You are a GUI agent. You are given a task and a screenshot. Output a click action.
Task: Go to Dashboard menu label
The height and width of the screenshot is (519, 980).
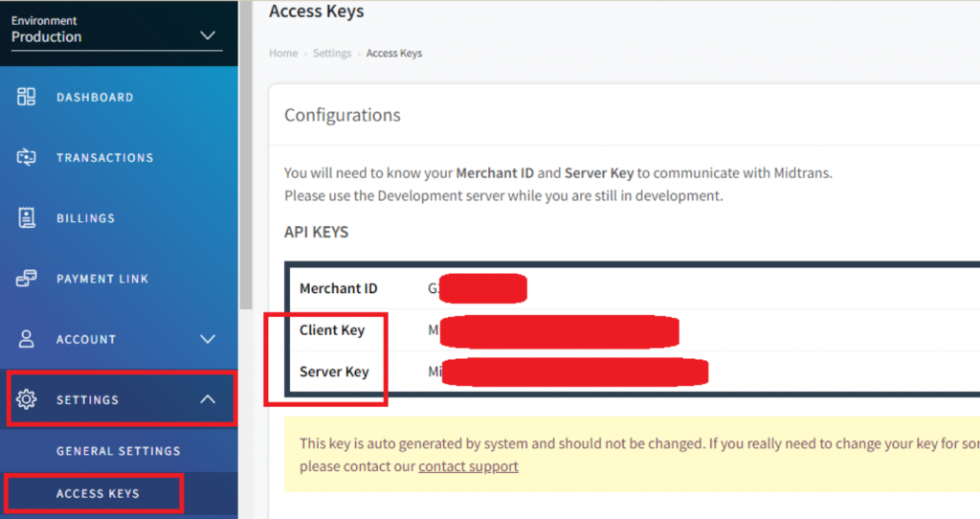[95, 98]
